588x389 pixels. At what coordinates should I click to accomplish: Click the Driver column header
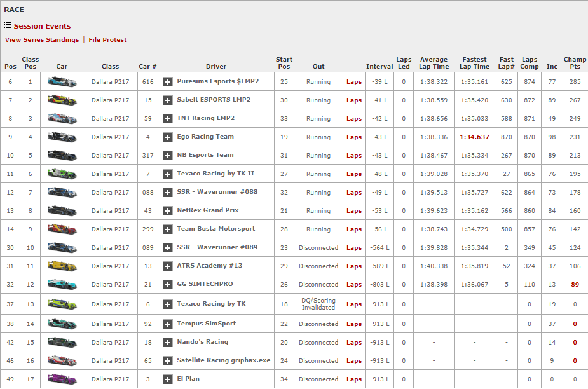pyautogui.click(x=216, y=66)
